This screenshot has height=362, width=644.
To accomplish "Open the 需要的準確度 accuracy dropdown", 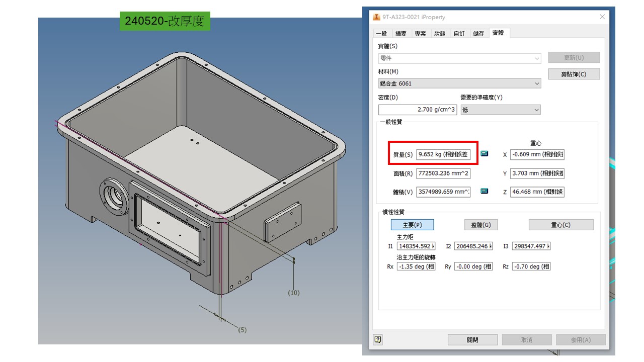I will [x=500, y=110].
